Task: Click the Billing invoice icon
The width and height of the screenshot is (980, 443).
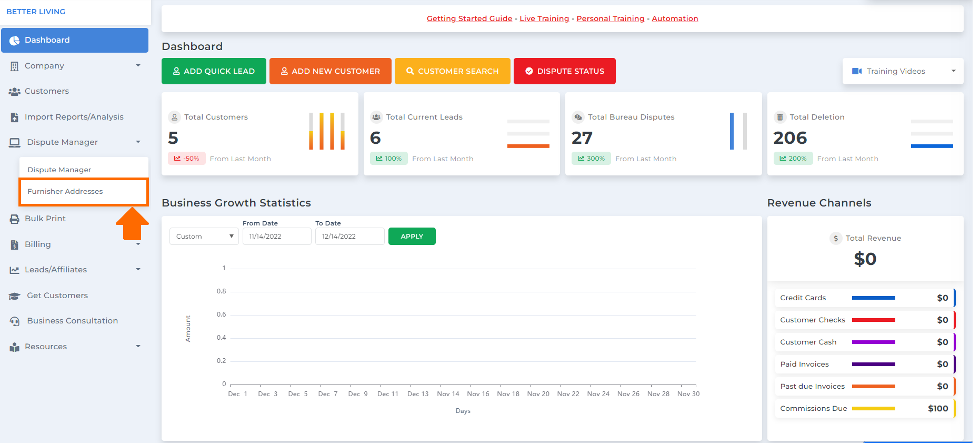Action: 15,245
